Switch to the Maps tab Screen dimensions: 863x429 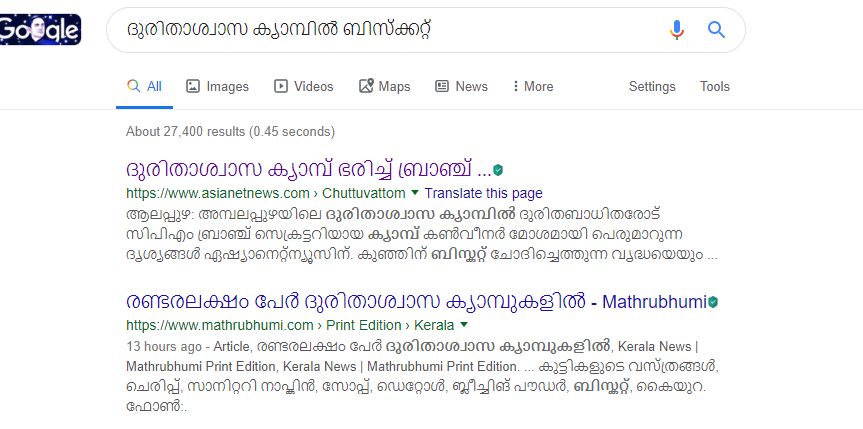tap(385, 86)
